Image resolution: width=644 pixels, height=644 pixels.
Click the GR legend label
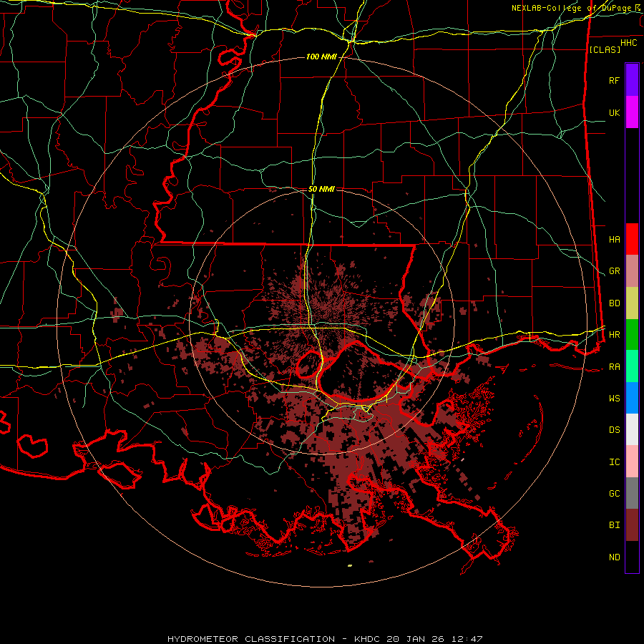[x=615, y=271]
